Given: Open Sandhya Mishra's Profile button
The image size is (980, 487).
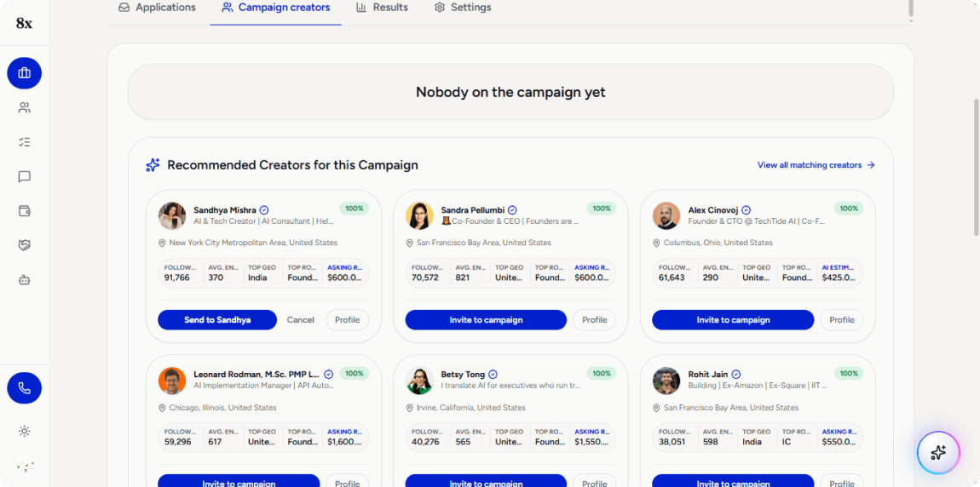Looking at the screenshot, I should click(x=348, y=319).
